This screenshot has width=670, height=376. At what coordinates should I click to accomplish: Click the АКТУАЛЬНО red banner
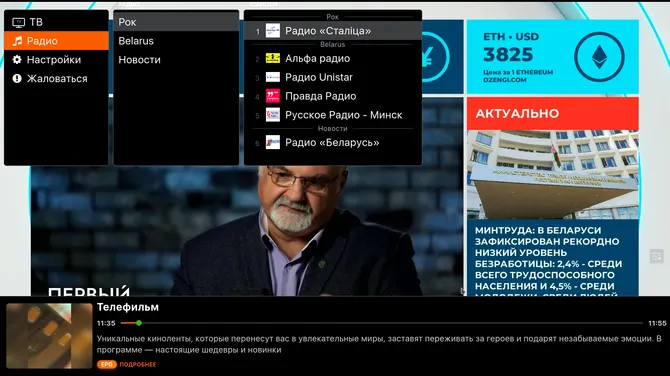552,113
